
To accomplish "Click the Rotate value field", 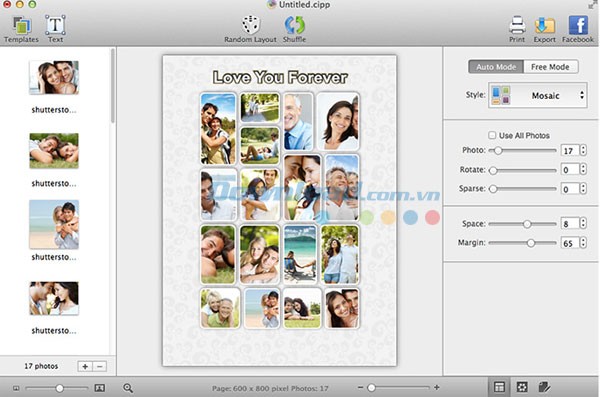I will coord(570,170).
